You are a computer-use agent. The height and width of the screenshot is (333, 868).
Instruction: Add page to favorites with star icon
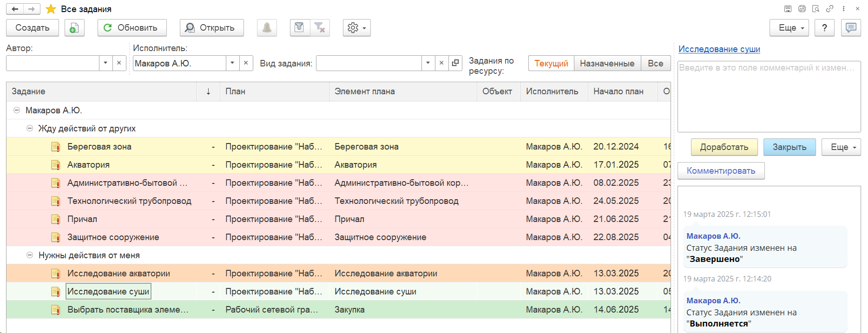coord(51,9)
